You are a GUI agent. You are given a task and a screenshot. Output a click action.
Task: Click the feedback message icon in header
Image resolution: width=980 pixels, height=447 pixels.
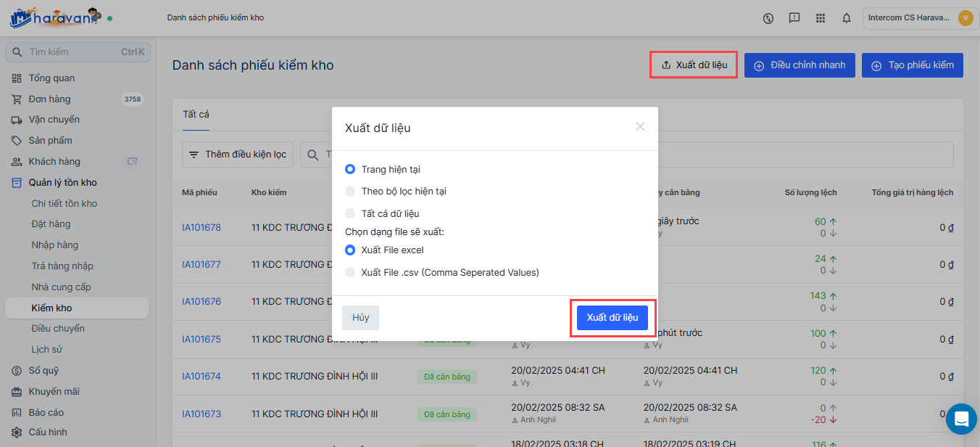(794, 18)
